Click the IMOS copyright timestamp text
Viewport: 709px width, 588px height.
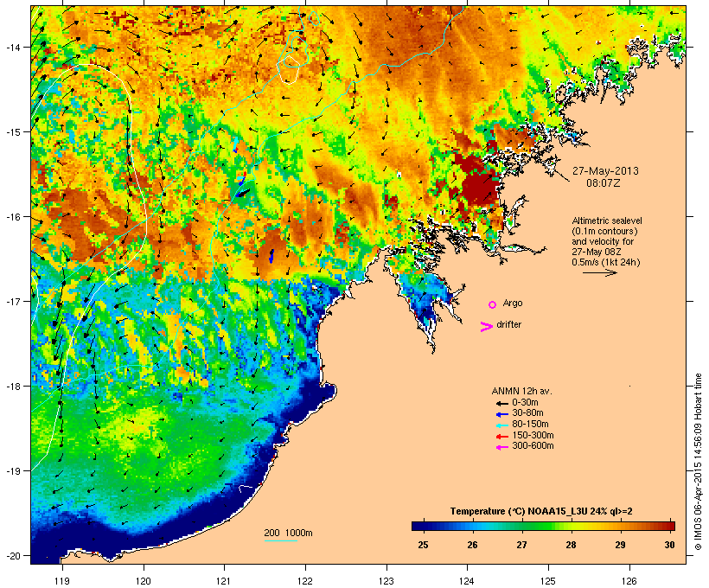coord(698,462)
